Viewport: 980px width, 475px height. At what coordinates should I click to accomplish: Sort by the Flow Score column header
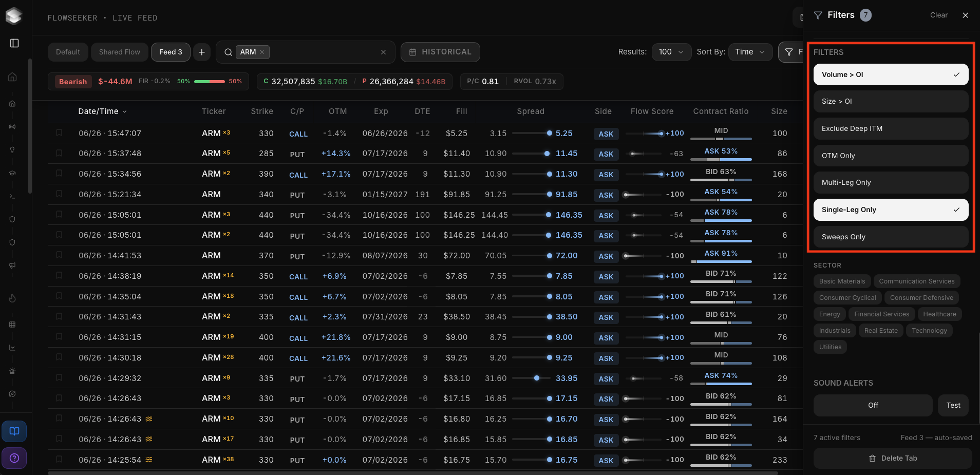(x=652, y=111)
